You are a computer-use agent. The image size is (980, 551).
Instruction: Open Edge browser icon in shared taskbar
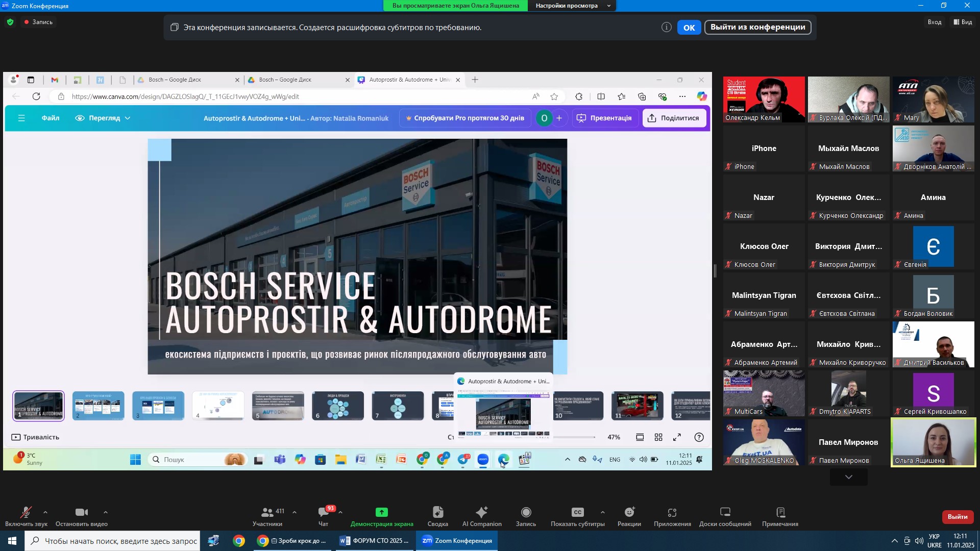point(504,460)
